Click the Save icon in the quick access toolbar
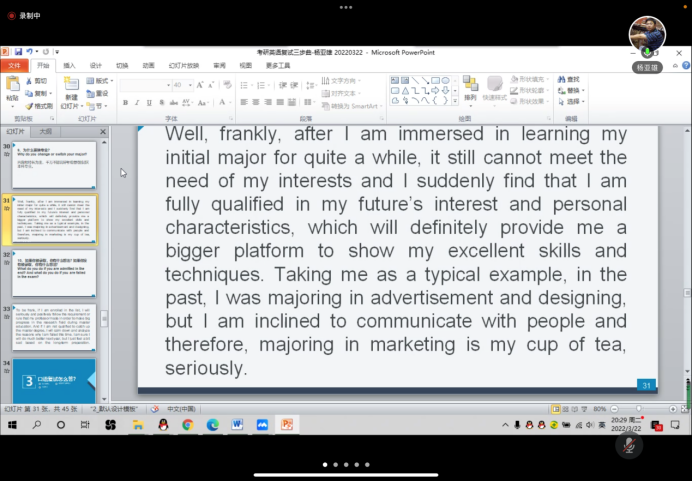 19,51
